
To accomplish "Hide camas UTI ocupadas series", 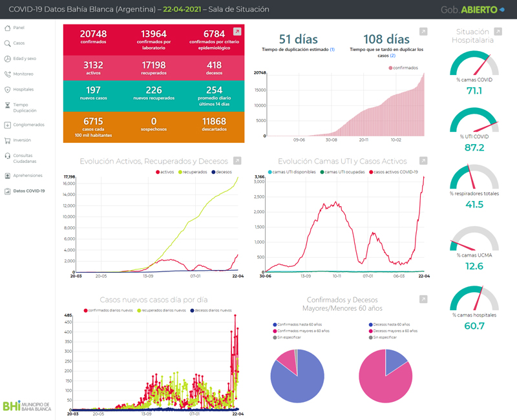I will tap(343, 172).
